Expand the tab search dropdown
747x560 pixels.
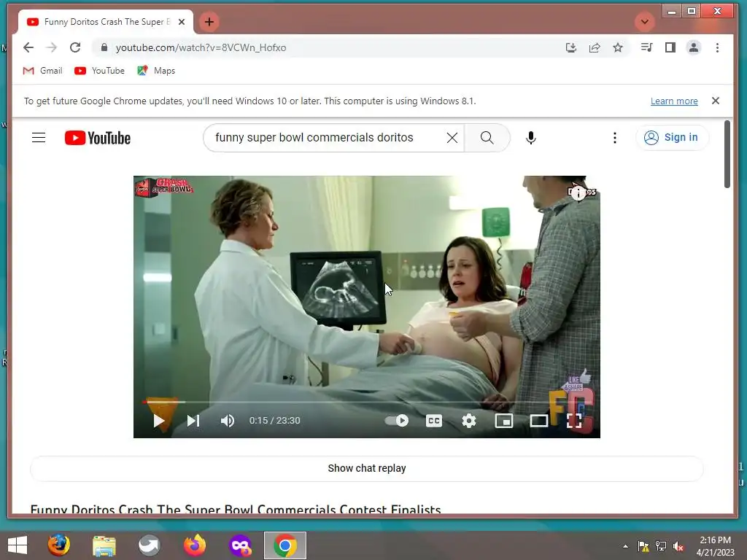tap(645, 22)
